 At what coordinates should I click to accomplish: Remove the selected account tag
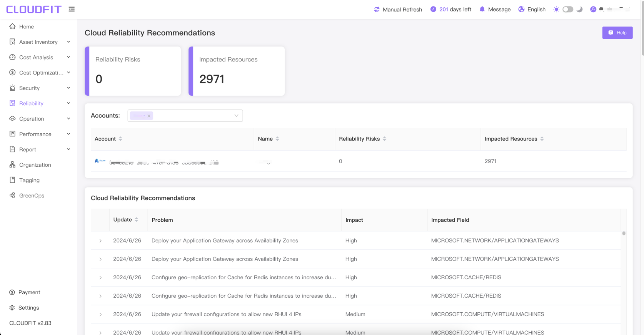pyautogui.click(x=149, y=116)
